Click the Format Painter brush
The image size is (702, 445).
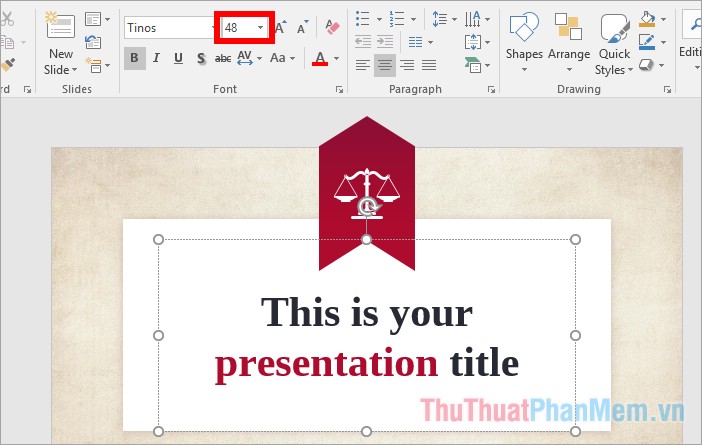[8, 65]
